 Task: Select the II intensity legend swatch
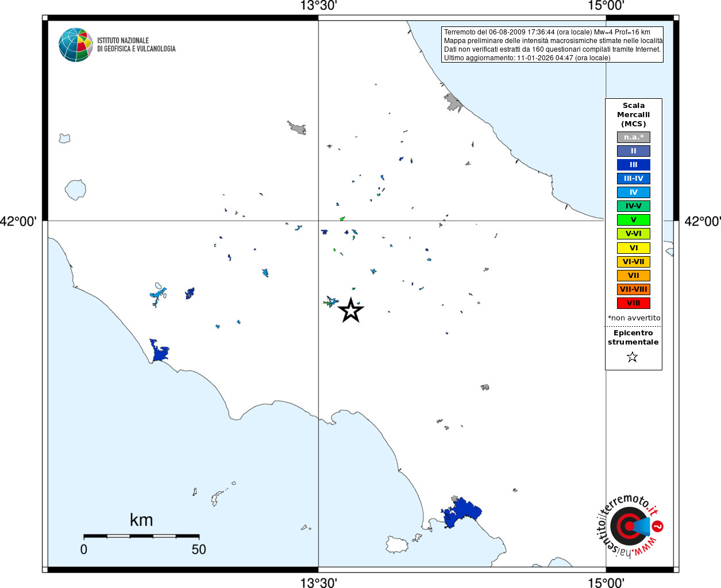tap(634, 151)
